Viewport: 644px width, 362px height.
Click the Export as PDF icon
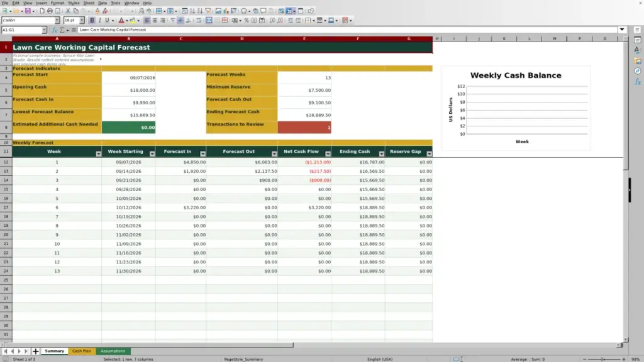(42, 11)
